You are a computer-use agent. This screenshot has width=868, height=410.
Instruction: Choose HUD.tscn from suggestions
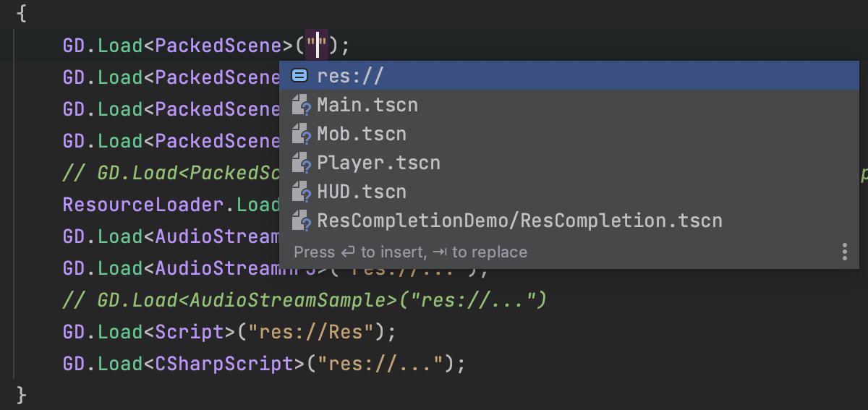point(362,192)
